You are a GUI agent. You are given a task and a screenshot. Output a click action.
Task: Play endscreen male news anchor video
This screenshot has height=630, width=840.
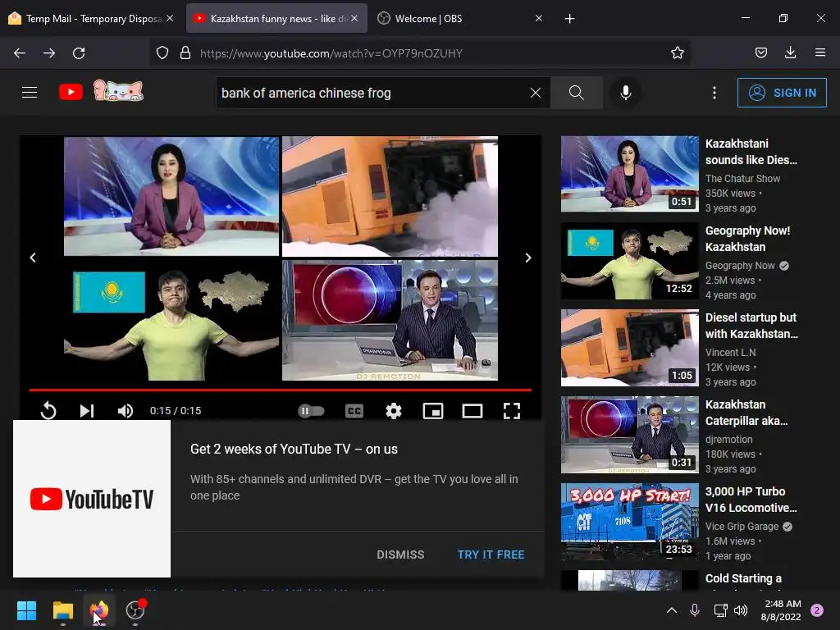click(390, 321)
